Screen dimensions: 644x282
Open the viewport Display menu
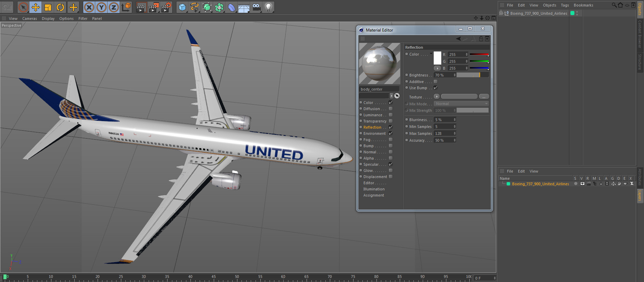[x=48, y=19]
